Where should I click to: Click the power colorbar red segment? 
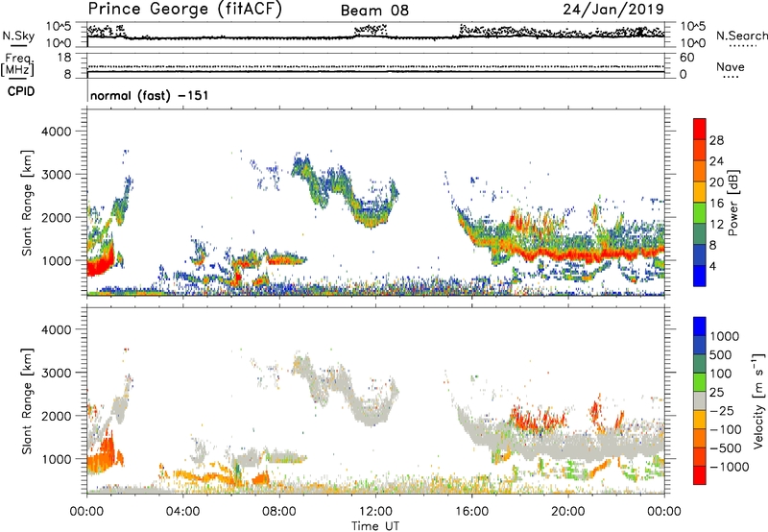[x=700, y=129]
